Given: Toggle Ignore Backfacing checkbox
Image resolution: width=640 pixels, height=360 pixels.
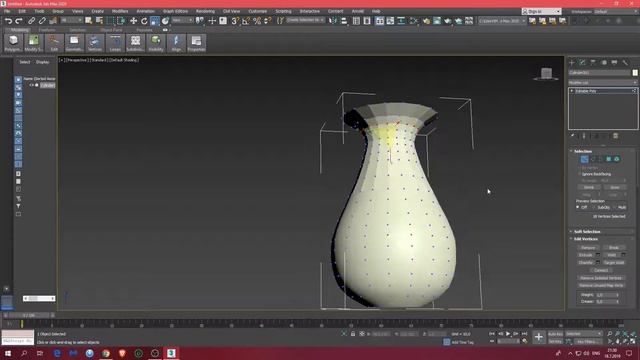Looking at the screenshot, I should 580,174.
